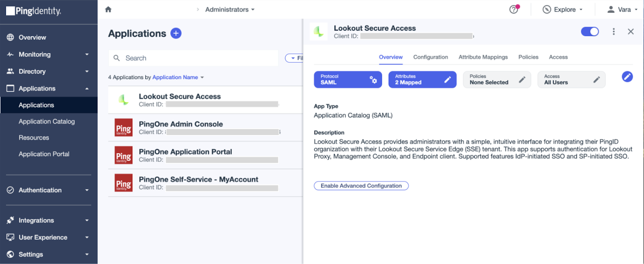Open Resources in sidebar

34,137
